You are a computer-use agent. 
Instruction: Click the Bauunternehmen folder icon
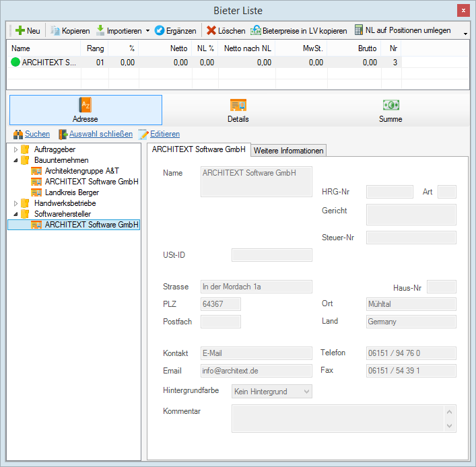[x=25, y=160]
